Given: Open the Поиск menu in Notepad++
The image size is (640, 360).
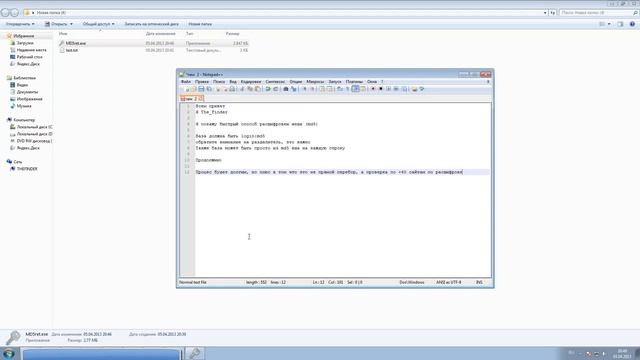Looking at the screenshot, I should coord(219,82).
